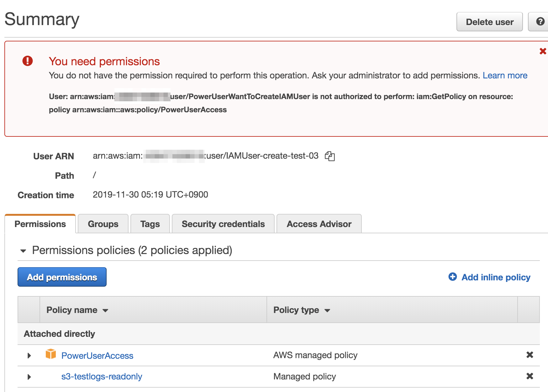Screen dimensions: 548x392
Task: Open the Access Advisor tab
Action: pyautogui.click(x=319, y=224)
